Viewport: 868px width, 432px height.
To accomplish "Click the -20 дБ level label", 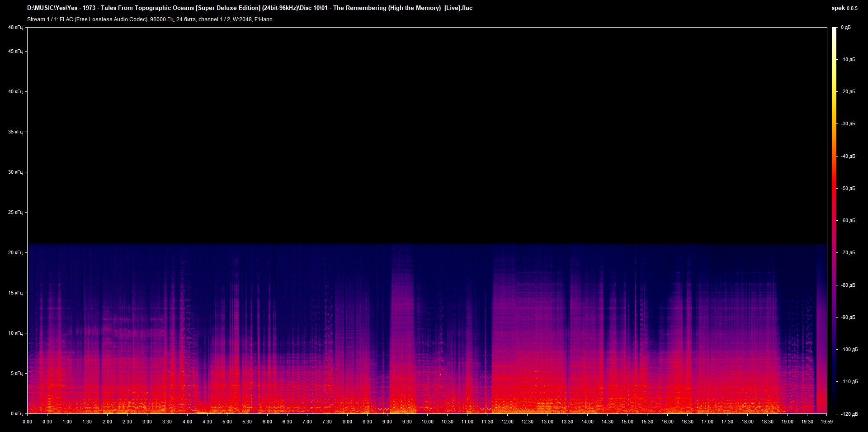I will [x=848, y=91].
